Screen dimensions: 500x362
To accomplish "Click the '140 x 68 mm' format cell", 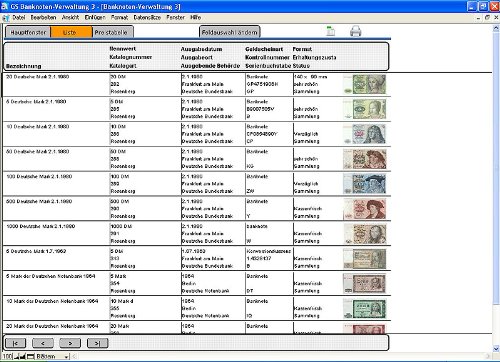I will point(311,77).
